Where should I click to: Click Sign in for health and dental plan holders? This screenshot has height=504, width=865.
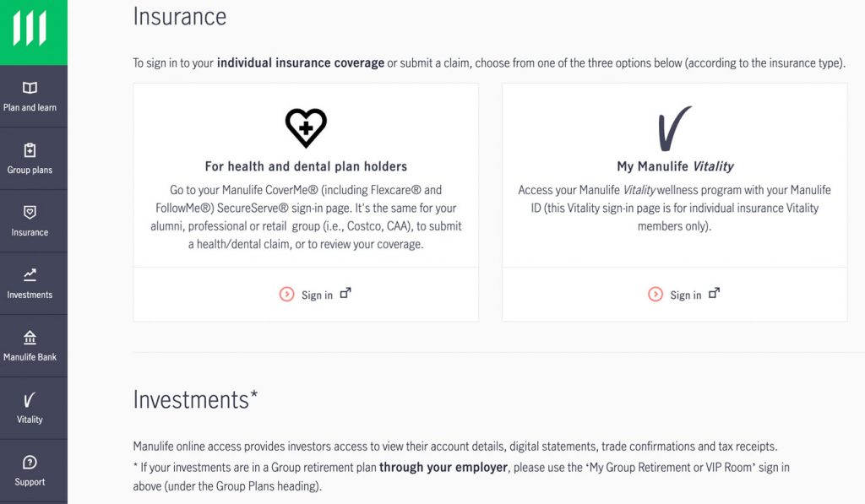317,295
